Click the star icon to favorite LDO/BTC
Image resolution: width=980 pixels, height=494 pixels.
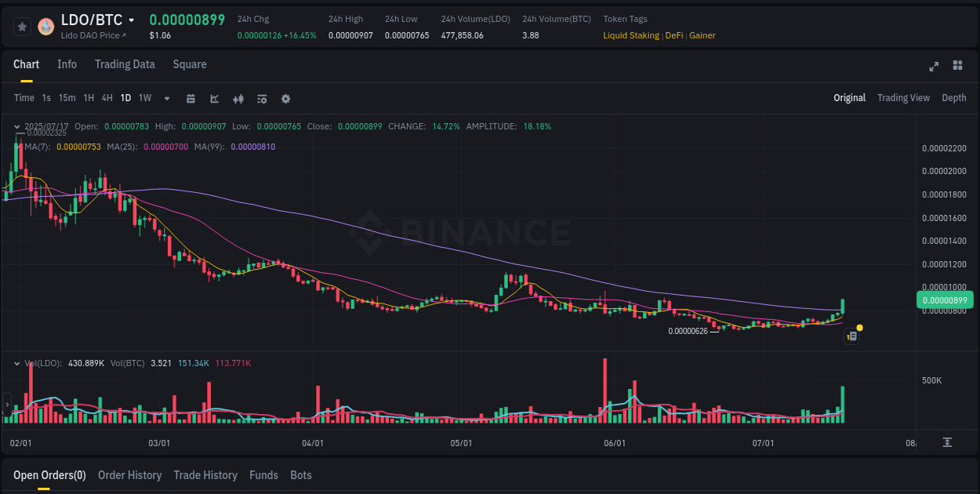point(22,26)
